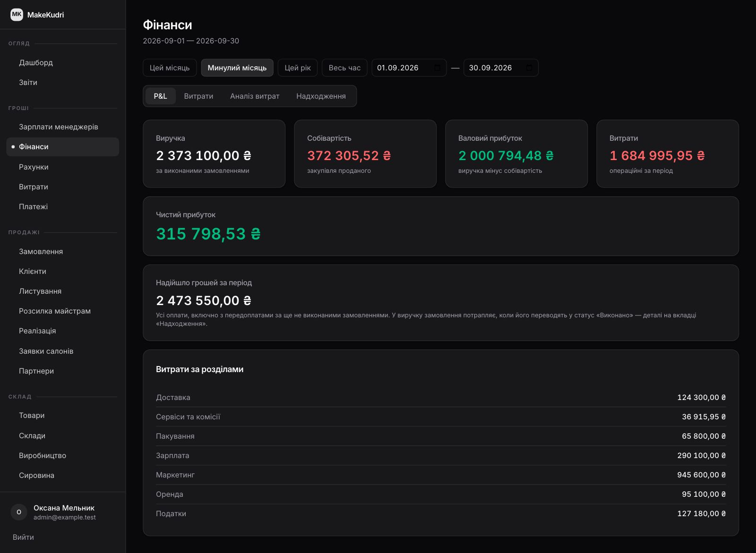
Task: Open calendar picker on start date field
Action: point(437,68)
